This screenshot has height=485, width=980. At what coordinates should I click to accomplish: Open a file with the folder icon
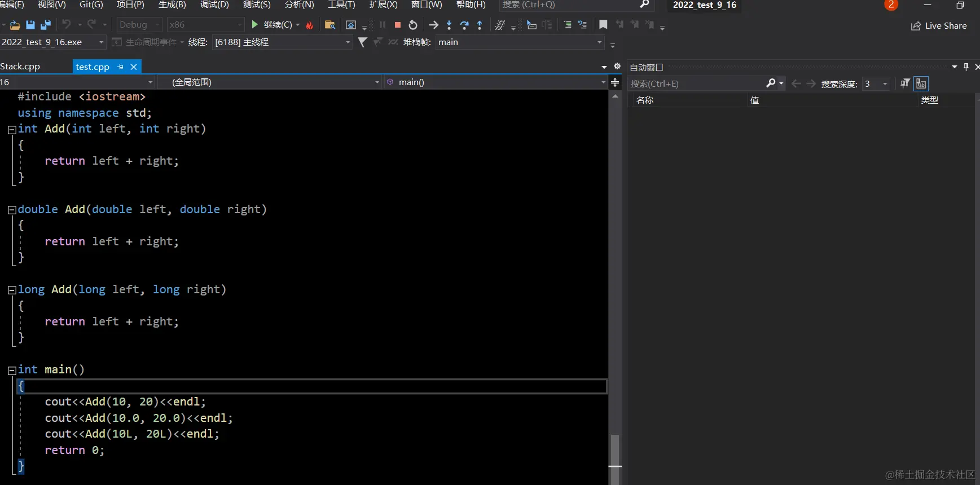click(x=15, y=25)
